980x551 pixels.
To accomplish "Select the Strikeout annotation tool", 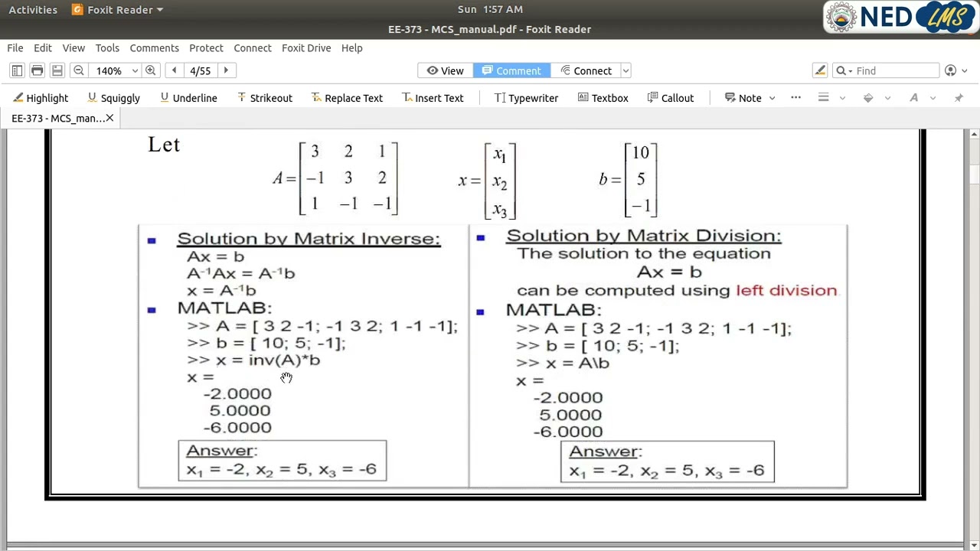I will click(264, 98).
